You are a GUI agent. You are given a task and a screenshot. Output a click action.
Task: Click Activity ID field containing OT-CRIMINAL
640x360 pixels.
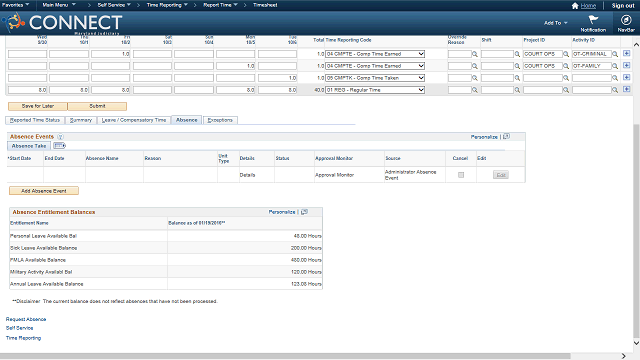(591, 54)
